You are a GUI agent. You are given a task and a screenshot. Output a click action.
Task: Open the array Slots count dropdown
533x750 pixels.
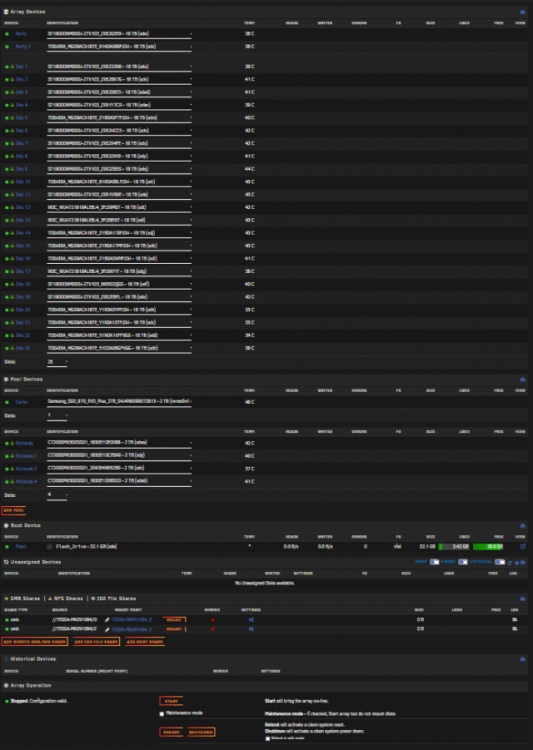(57, 363)
